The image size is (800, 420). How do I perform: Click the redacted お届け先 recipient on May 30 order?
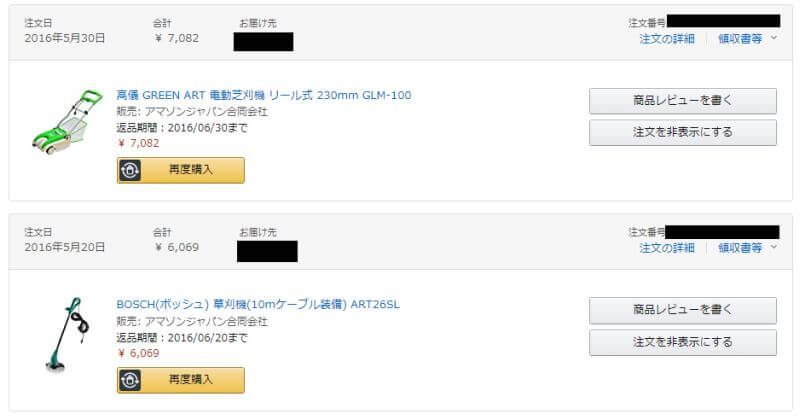tap(263, 41)
